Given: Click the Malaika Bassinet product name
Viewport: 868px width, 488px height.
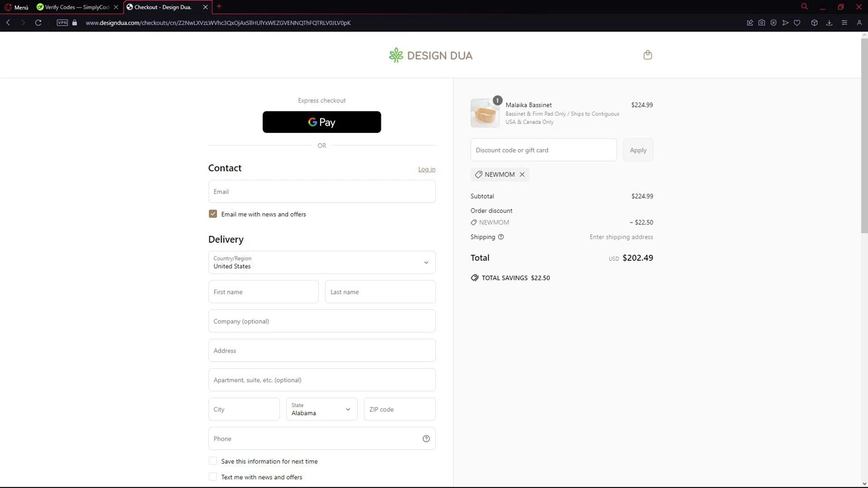Looking at the screenshot, I should tap(528, 105).
